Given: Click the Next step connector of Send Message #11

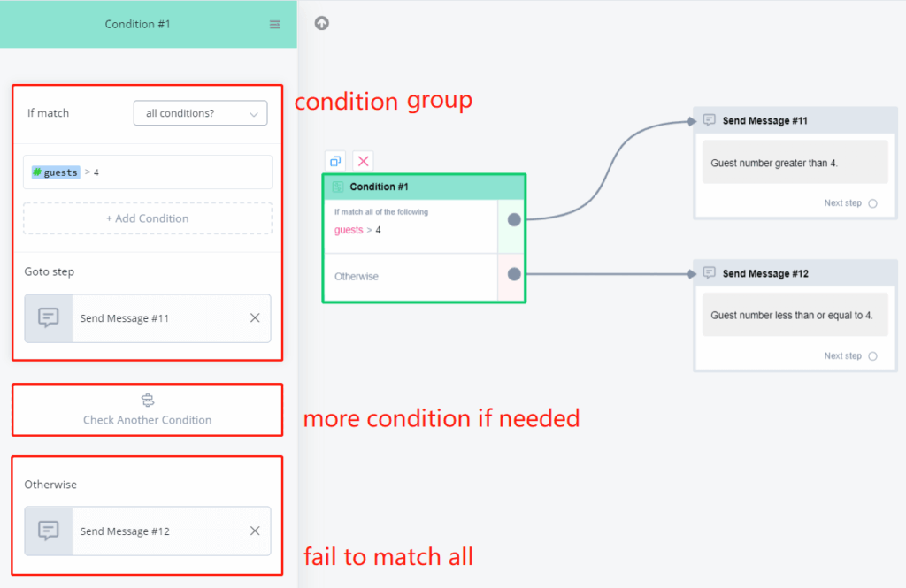Looking at the screenshot, I should tap(872, 203).
